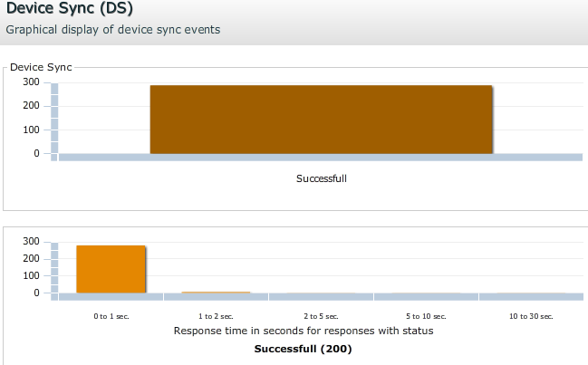Click the Successfull label under top chart
The width and height of the screenshot is (588, 365).
(321, 178)
